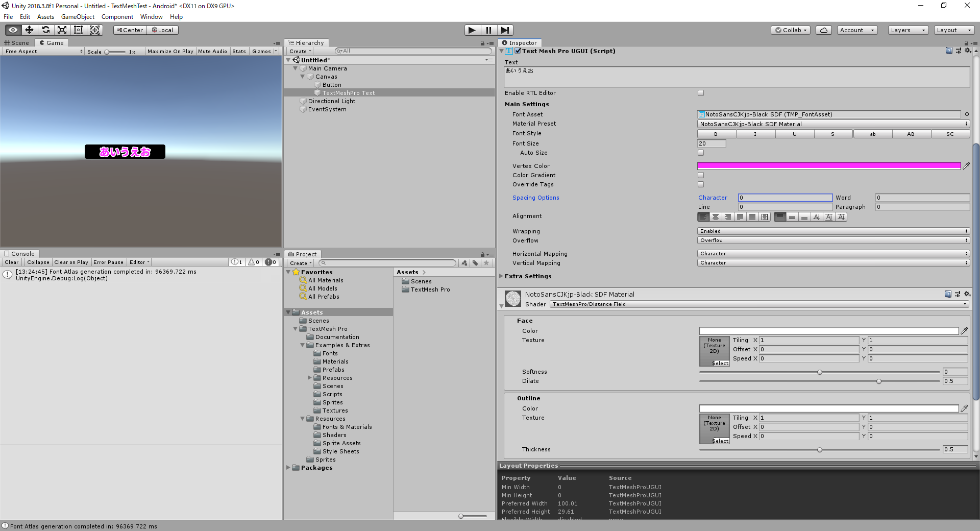980x531 pixels.
Task: Open Text Mesh Pro component help
Action: coord(949,51)
